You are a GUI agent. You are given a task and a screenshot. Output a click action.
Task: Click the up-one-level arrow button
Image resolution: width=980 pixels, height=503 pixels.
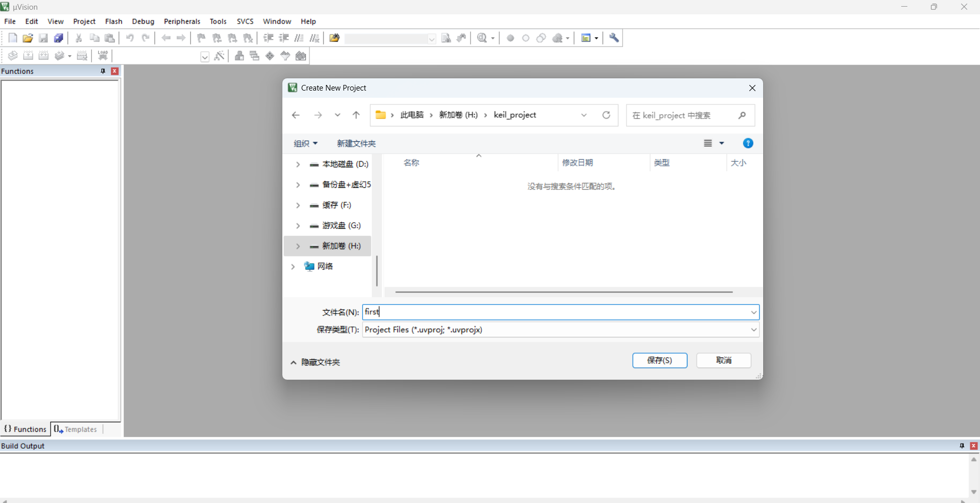(x=356, y=115)
